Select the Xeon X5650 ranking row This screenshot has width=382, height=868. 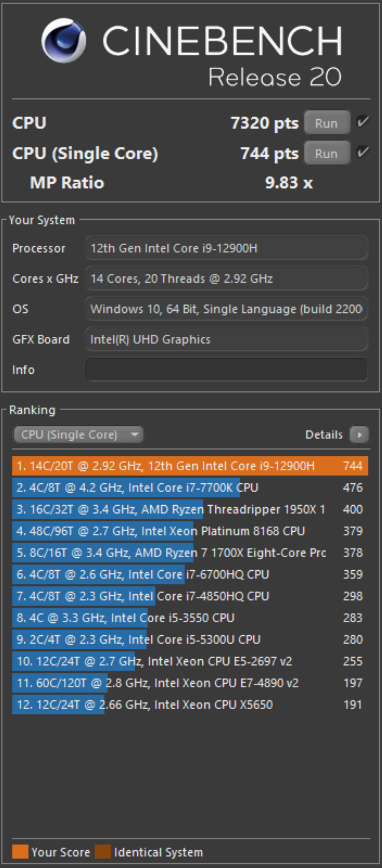190,705
